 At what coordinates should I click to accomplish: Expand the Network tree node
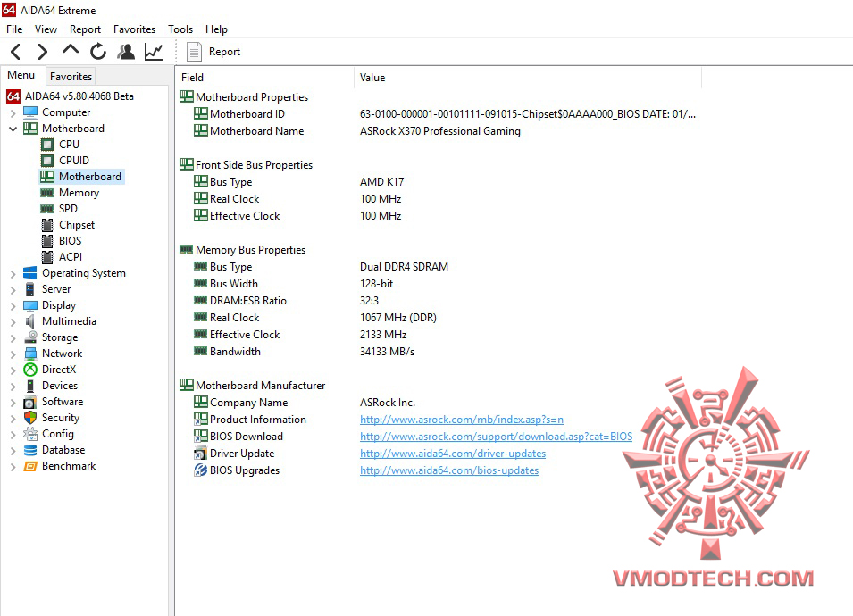(13, 354)
